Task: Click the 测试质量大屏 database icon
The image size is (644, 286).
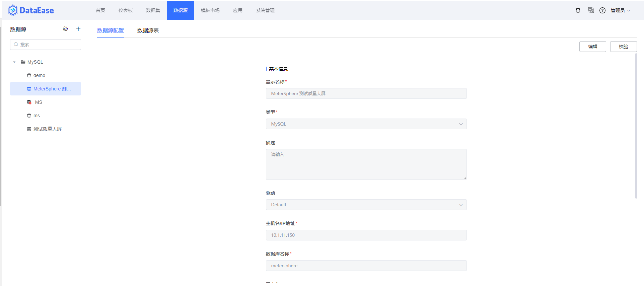Action: click(x=29, y=129)
